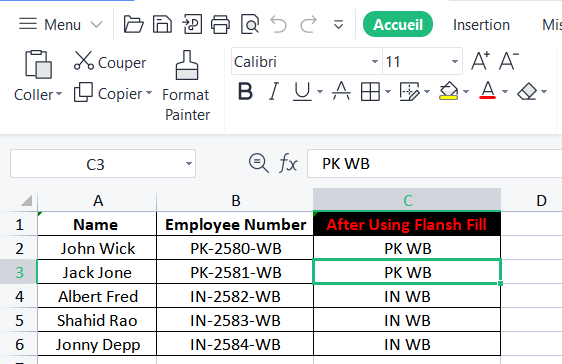Increase font size with A+ icon
Screen dimensions: 562x364
tap(480, 61)
